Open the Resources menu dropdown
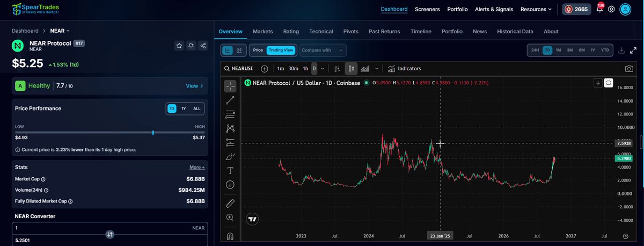The height and width of the screenshot is (246, 644). pos(536,9)
